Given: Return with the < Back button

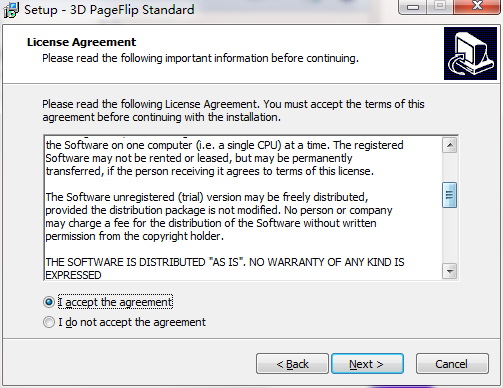Looking at the screenshot, I should 292,364.
